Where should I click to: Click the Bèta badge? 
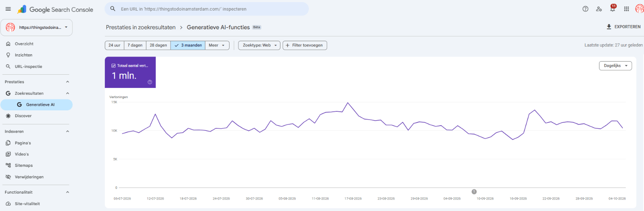point(257,27)
